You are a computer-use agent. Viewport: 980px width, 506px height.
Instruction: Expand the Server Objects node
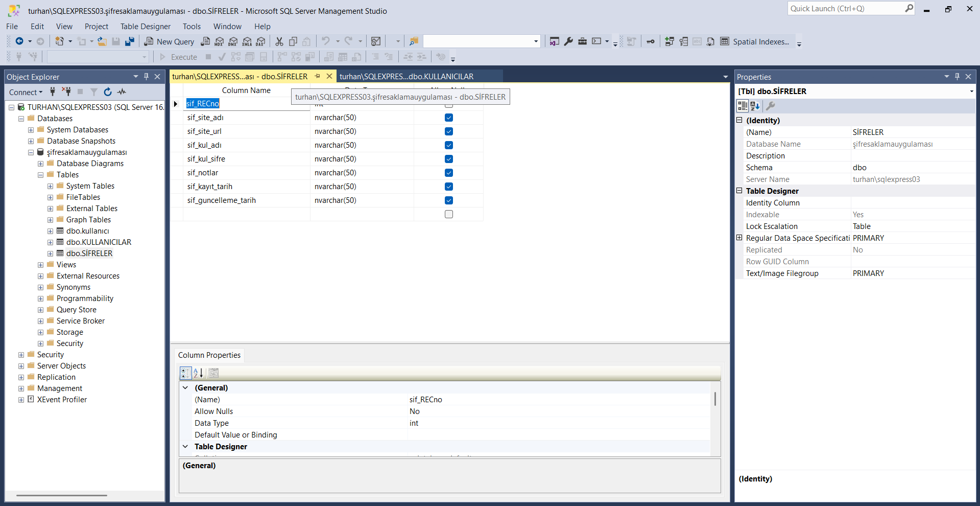pos(21,366)
